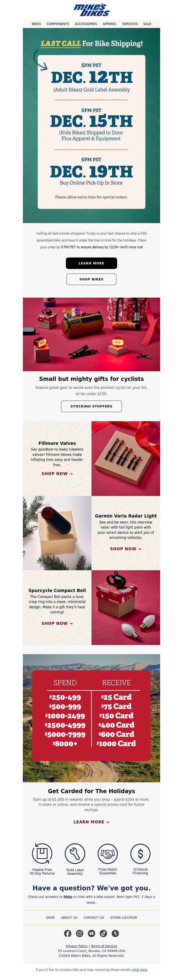The height and width of the screenshot is (980, 183).
Task: Open the FAQs link
Action: pos(68,897)
